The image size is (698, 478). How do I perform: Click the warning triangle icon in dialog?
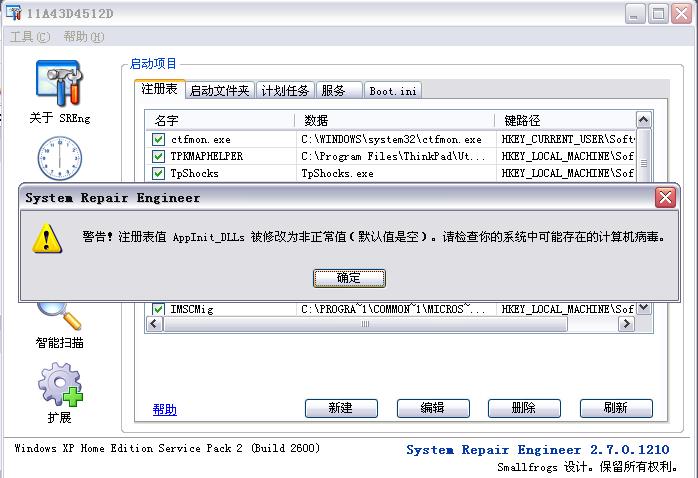47,238
